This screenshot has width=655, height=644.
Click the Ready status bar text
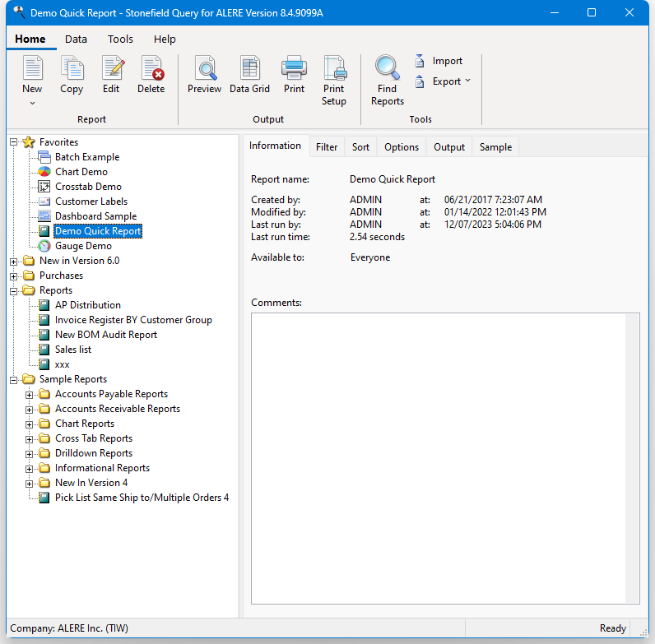(x=613, y=628)
